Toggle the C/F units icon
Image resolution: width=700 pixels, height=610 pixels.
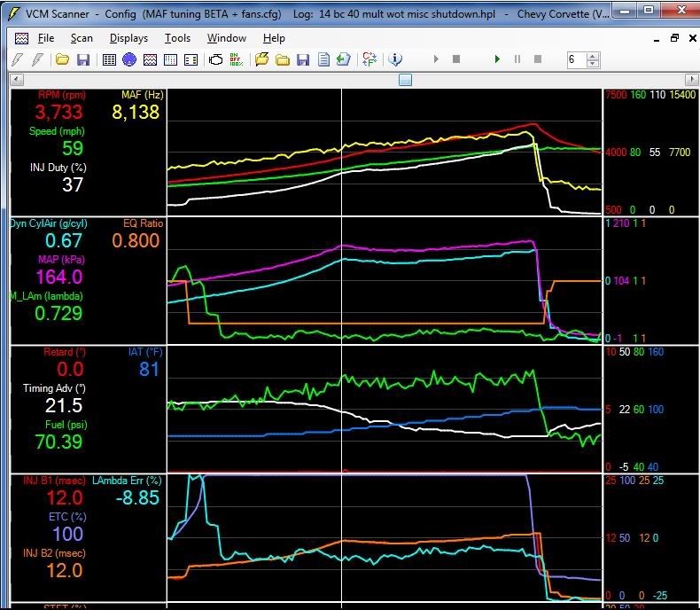(x=369, y=59)
